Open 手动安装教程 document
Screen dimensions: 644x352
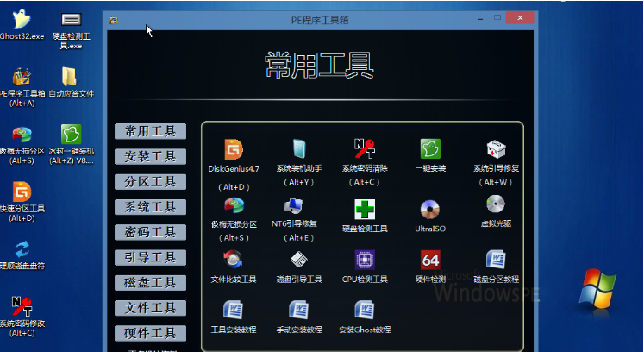coord(298,311)
